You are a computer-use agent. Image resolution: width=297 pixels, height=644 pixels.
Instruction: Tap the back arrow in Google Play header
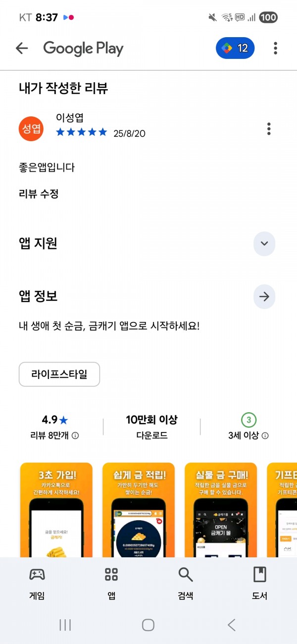pyautogui.click(x=22, y=48)
